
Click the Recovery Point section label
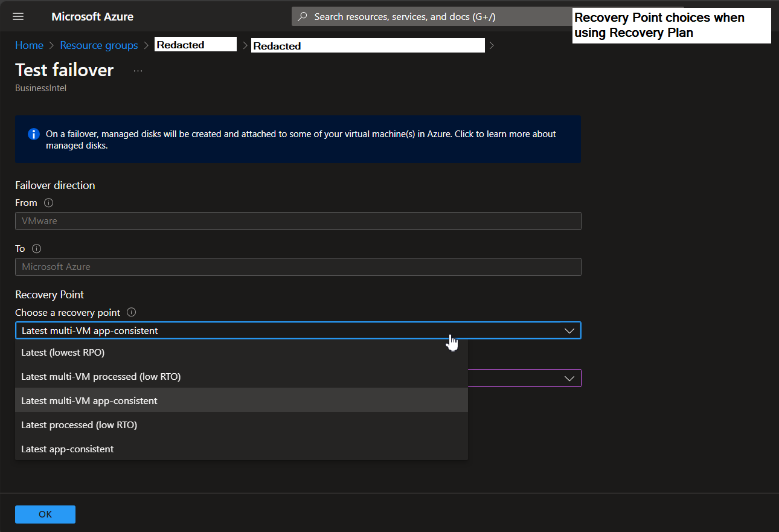pyautogui.click(x=50, y=295)
